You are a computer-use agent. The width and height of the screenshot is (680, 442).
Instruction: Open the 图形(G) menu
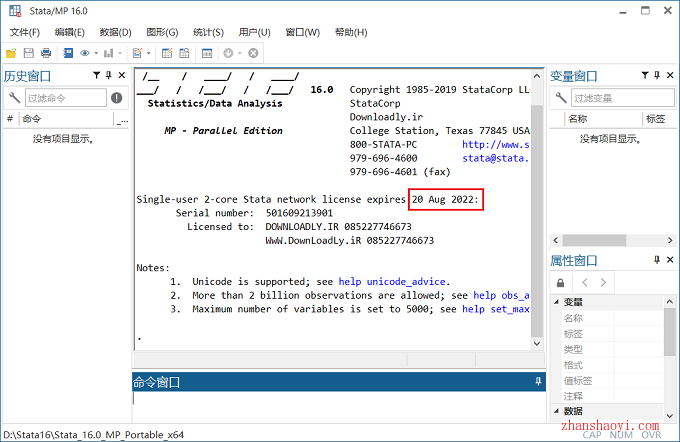[x=162, y=32]
